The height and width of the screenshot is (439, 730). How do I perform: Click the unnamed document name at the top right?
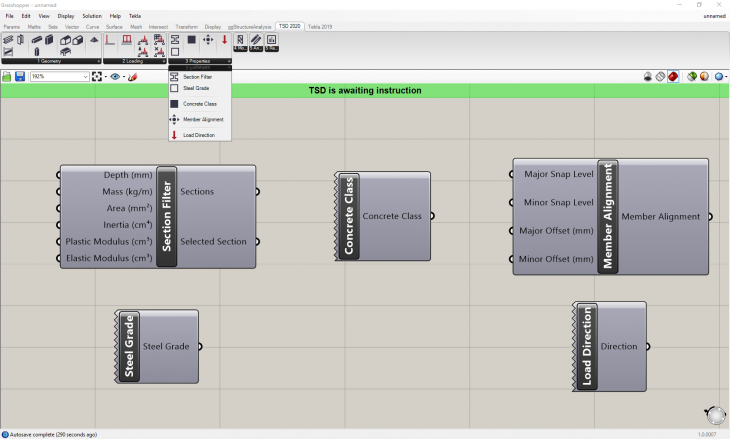(714, 16)
